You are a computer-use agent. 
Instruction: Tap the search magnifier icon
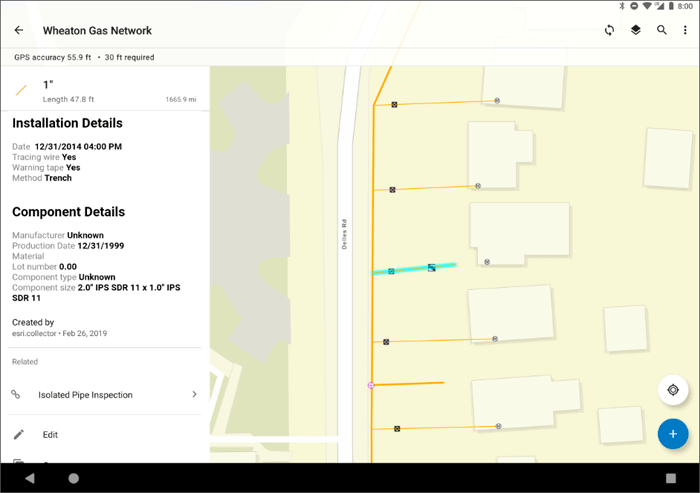click(662, 30)
